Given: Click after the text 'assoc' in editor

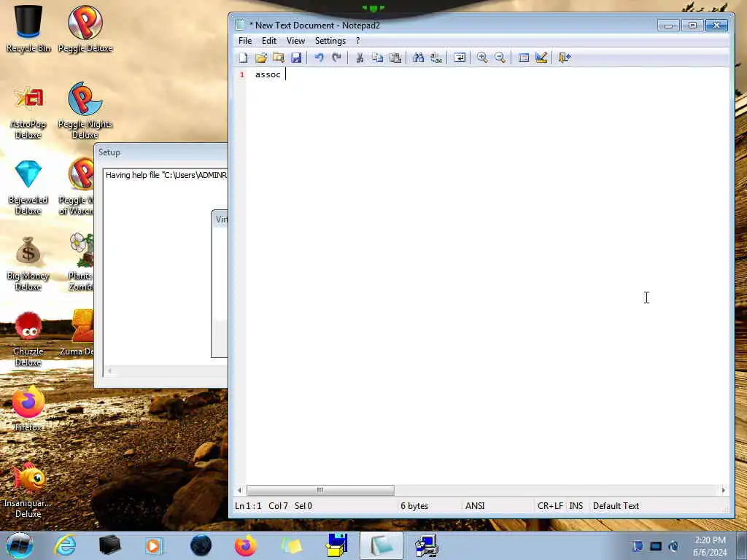Looking at the screenshot, I should (285, 74).
